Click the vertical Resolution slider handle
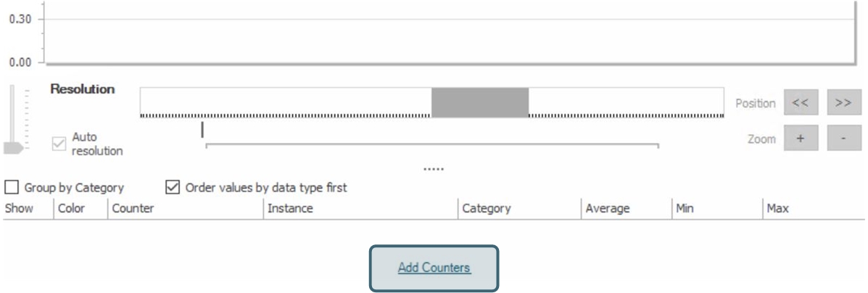Image resolution: width=868 pixels, height=293 pixels. pos(13,148)
